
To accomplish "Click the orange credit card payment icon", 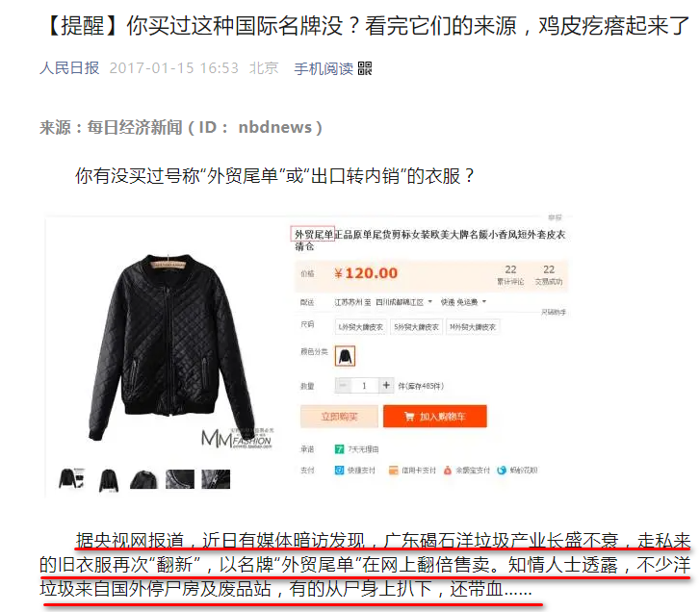I will [x=393, y=471].
